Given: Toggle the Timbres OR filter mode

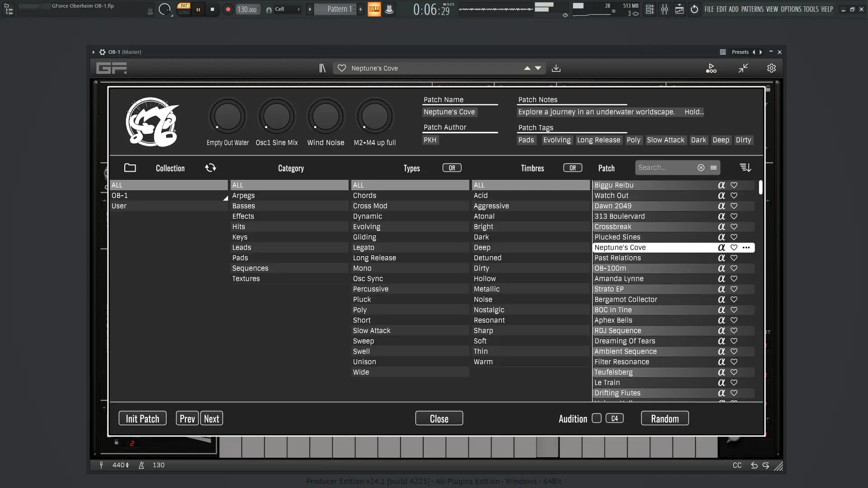Looking at the screenshot, I should [x=572, y=168].
